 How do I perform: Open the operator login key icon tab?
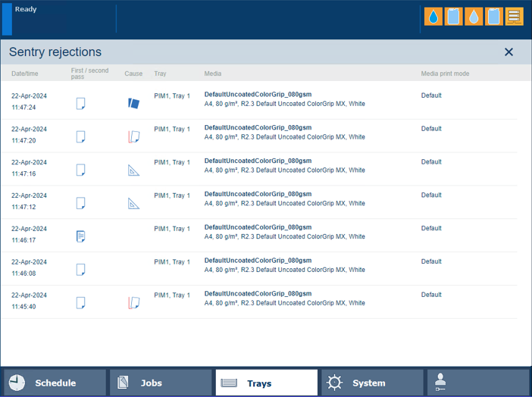478,383
